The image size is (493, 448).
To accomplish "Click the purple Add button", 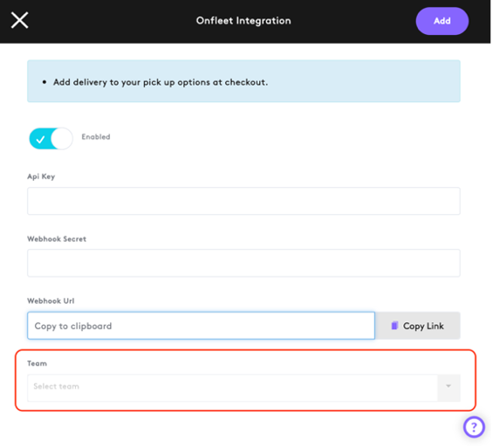I will coord(442,21).
